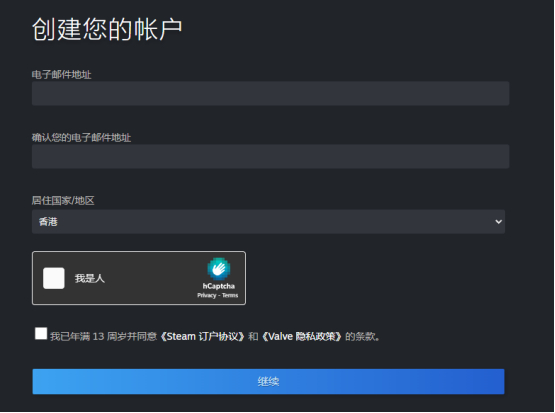This screenshot has width=555, height=413.
Task: Click the 创建您的帐户 page heading
Action: pyautogui.click(x=107, y=29)
